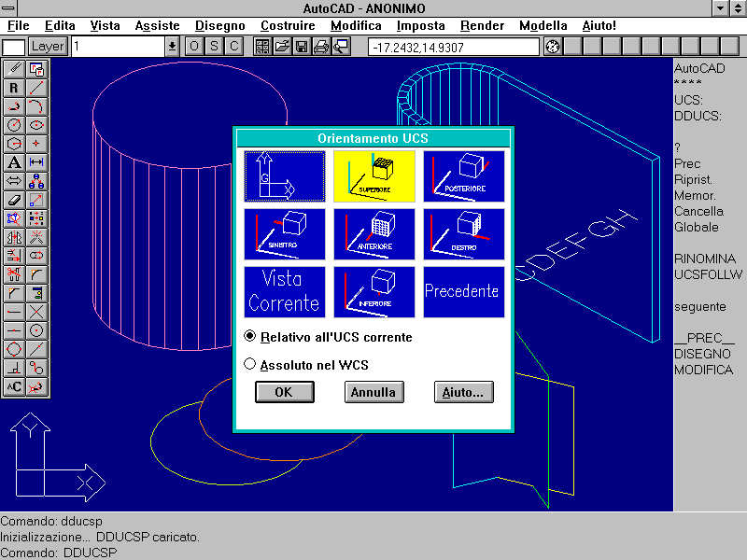The height and width of the screenshot is (560, 747).
Task: Click the Print icon in the toolbar
Action: (321, 47)
